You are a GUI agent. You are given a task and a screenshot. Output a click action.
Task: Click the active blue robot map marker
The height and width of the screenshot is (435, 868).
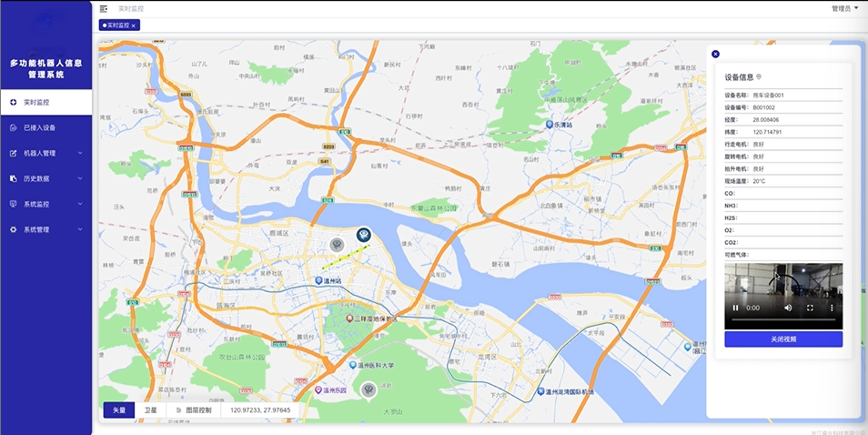(x=363, y=236)
